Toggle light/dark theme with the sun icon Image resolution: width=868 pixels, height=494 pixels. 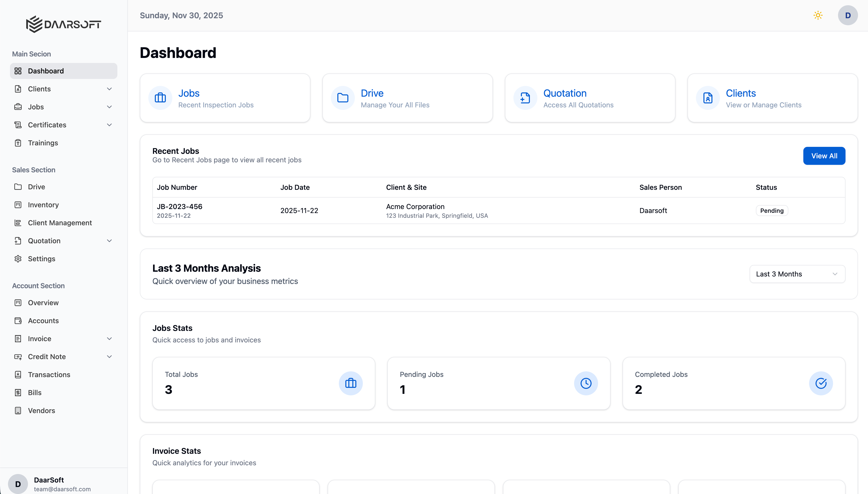[x=818, y=15]
